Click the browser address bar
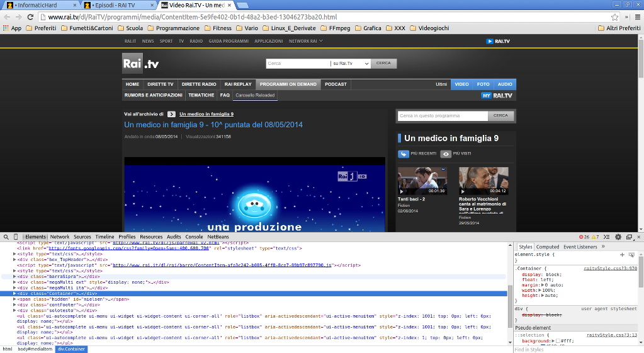 pyautogui.click(x=324, y=17)
